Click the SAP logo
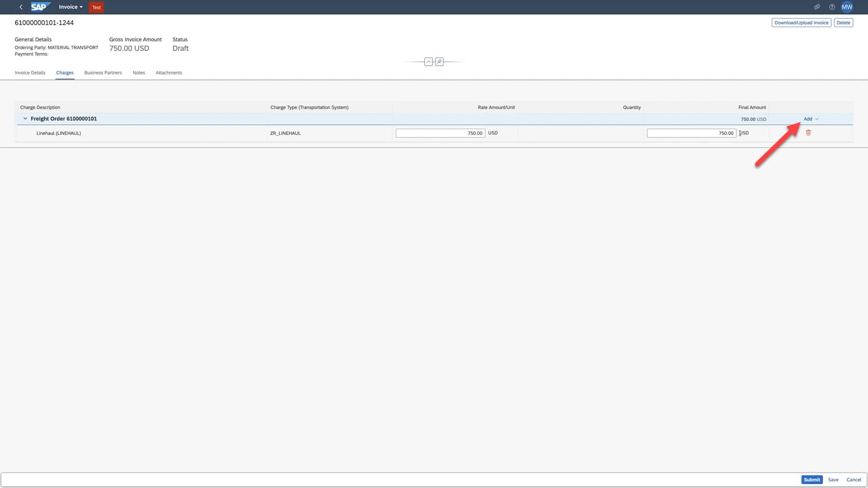Image resolution: width=868 pixels, height=488 pixels. pos(40,7)
